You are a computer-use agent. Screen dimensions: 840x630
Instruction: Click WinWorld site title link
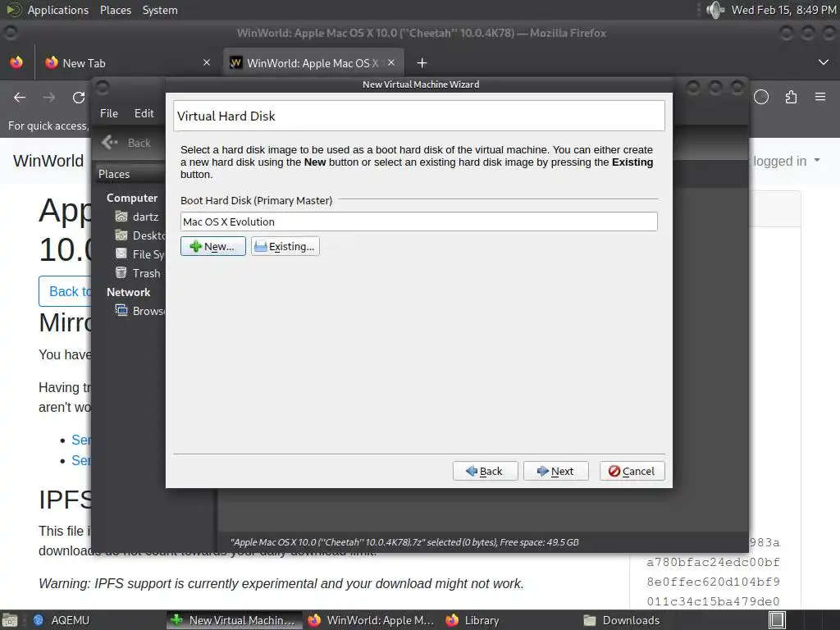pos(48,161)
